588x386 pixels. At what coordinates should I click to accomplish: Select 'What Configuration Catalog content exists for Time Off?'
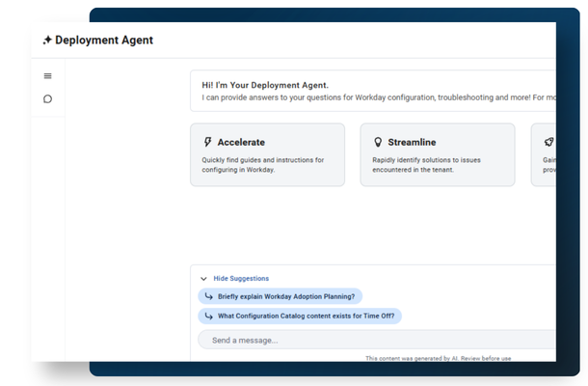pos(300,316)
